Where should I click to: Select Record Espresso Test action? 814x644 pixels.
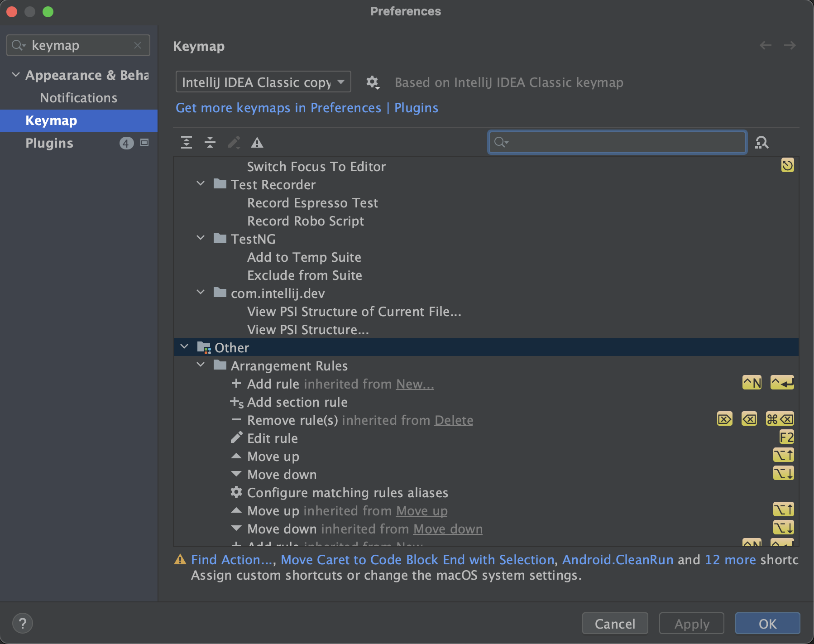pyautogui.click(x=486, y=202)
